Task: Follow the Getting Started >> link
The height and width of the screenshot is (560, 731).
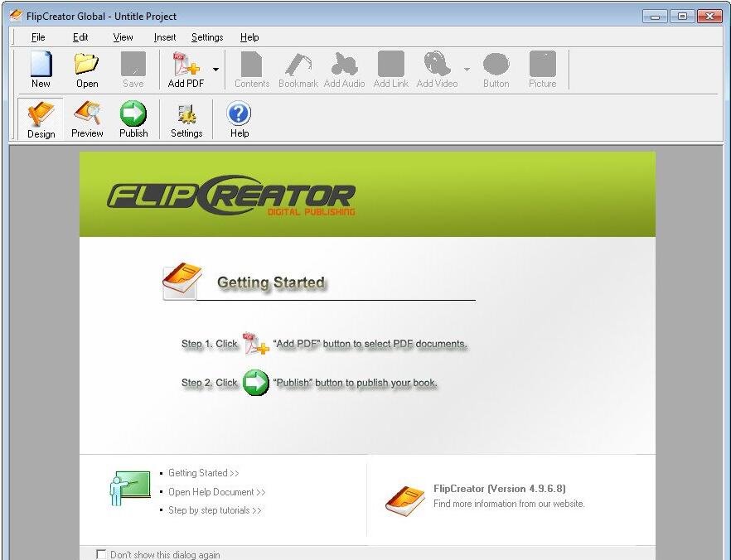Action: [203, 473]
